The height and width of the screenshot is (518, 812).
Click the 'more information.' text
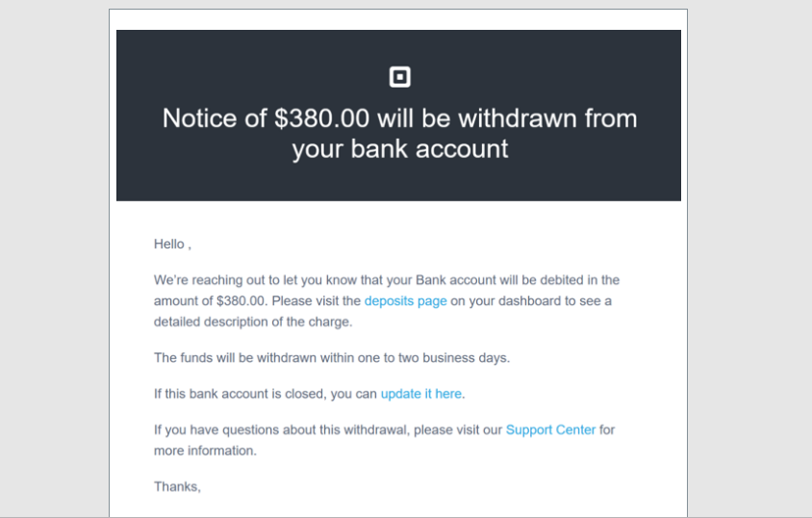205,451
